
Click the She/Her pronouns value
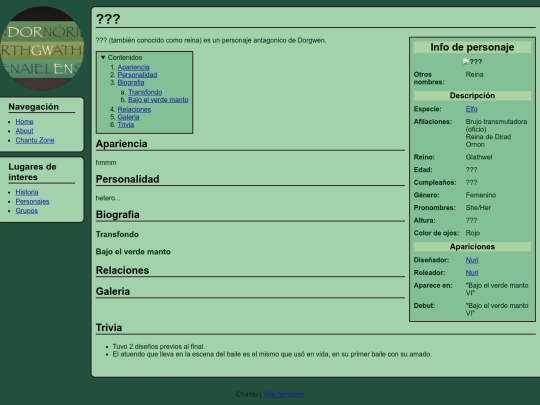pyautogui.click(x=478, y=208)
